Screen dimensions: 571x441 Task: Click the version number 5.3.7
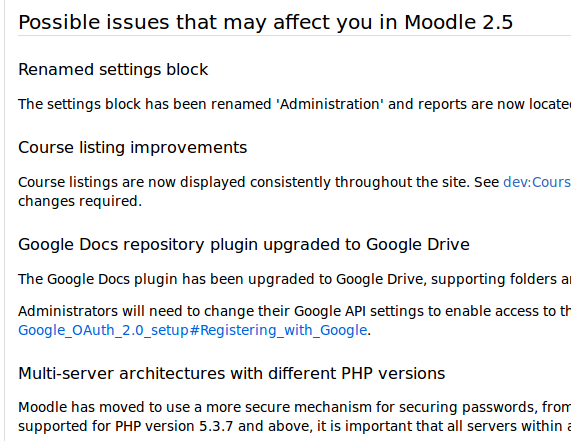click(216, 426)
